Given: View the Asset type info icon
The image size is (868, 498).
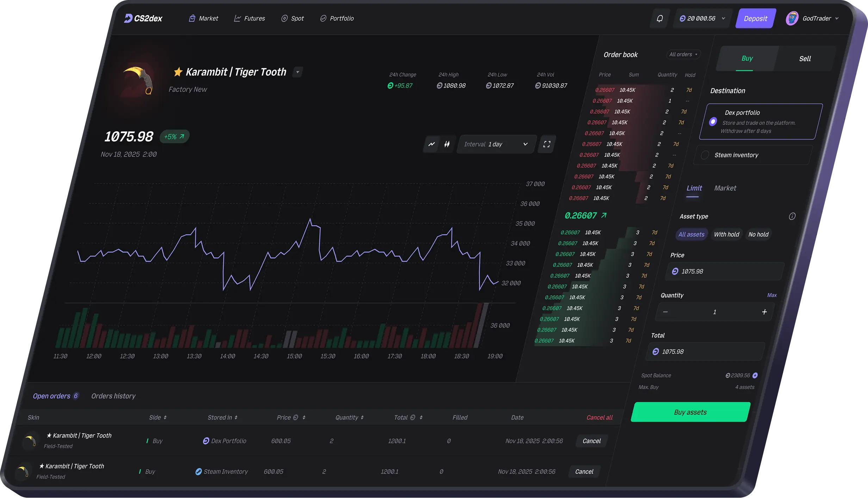Looking at the screenshot, I should tap(792, 216).
